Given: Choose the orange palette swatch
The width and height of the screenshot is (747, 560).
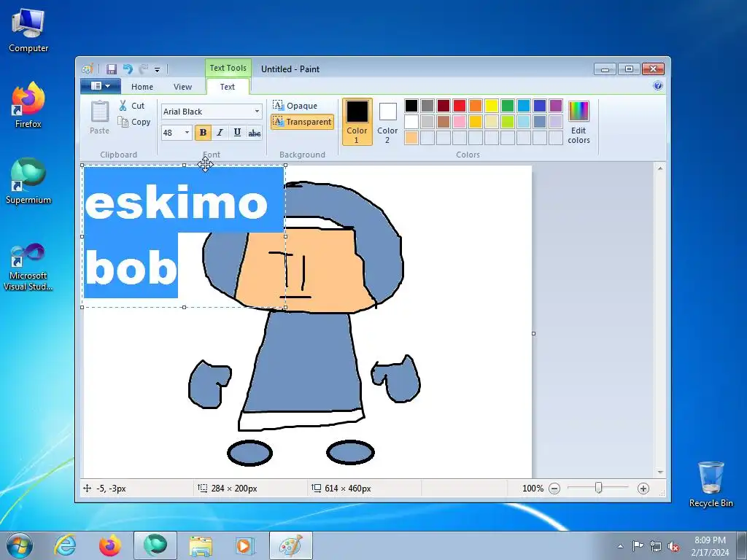Looking at the screenshot, I should tap(476, 106).
